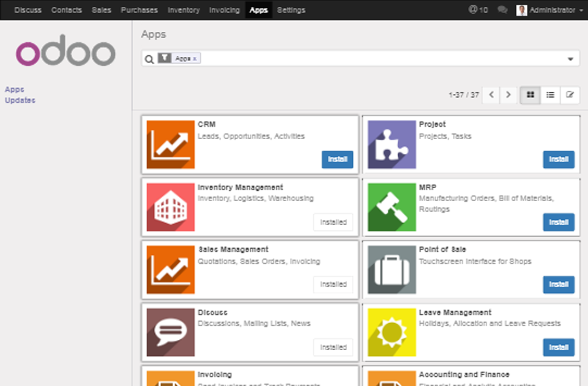
Task: Click the Leave Management sun icon
Action: click(392, 332)
